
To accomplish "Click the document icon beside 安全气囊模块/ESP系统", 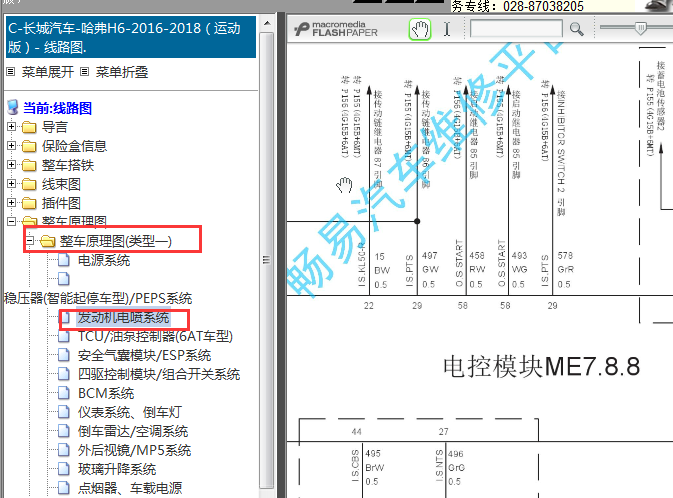I will [64, 355].
